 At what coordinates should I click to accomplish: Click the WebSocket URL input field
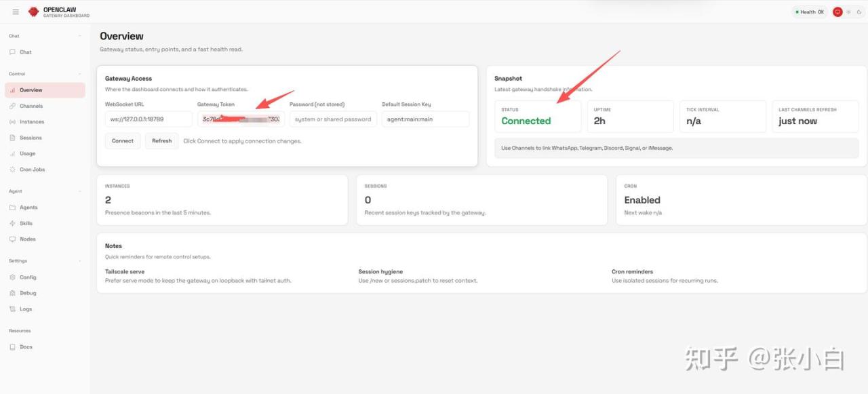(x=149, y=119)
